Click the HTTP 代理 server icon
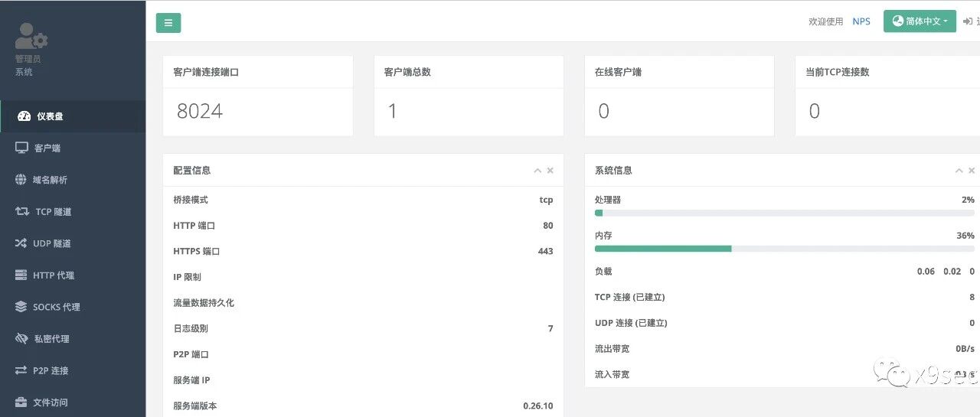The height and width of the screenshot is (417, 980). coord(21,275)
